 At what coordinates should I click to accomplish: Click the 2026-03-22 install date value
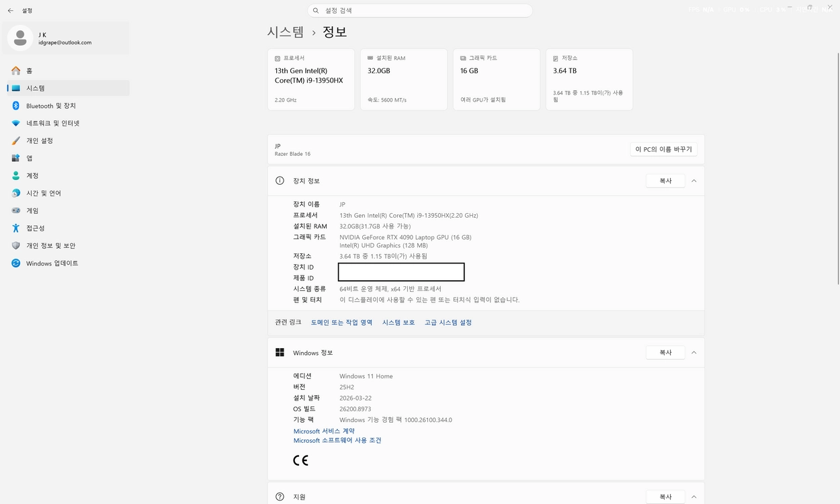pos(355,398)
